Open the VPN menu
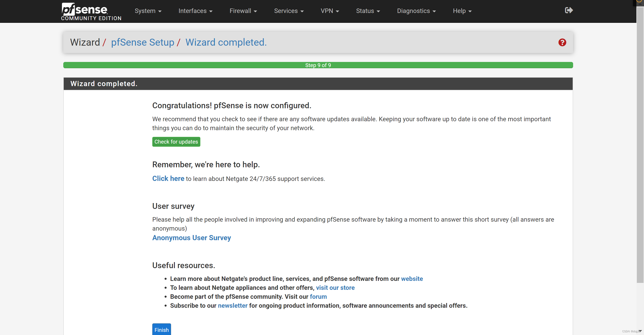The image size is (644, 335). coord(330,11)
